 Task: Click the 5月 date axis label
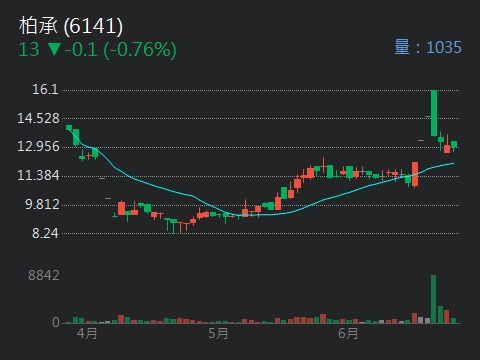pos(218,333)
